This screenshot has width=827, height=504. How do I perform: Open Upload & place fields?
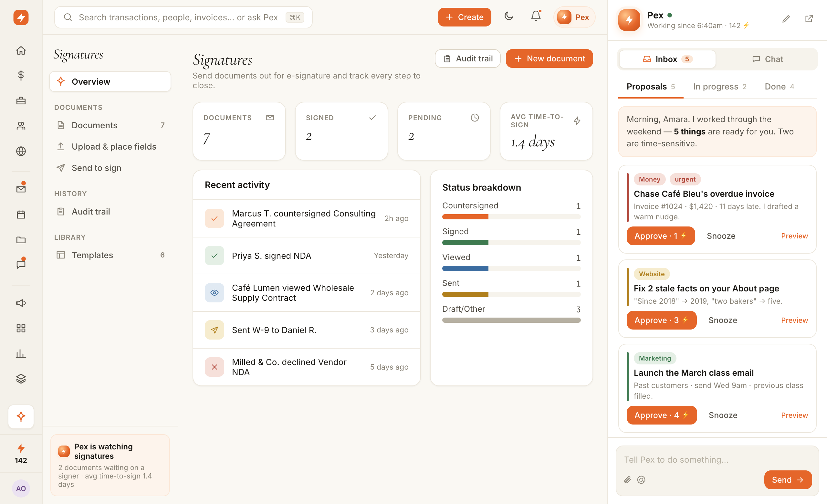coord(110,147)
